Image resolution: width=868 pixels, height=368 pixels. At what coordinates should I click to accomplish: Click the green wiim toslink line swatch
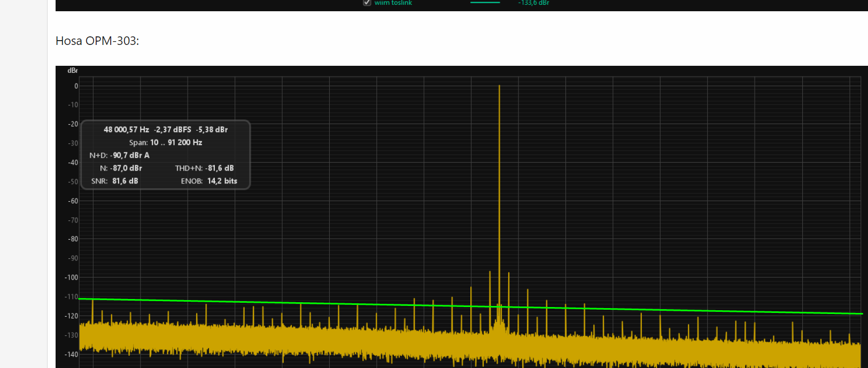485,3
